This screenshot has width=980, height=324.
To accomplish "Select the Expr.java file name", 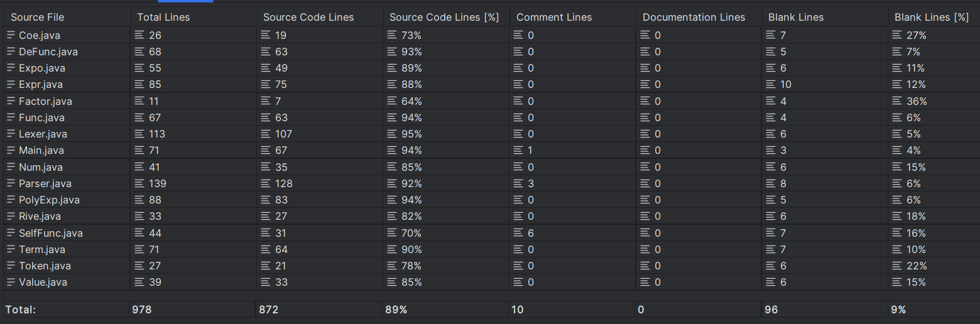I will point(41,84).
